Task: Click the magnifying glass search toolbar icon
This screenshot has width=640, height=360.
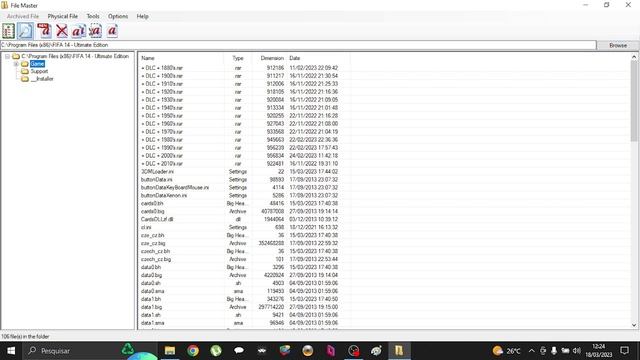Action: pyautogui.click(x=25, y=31)
